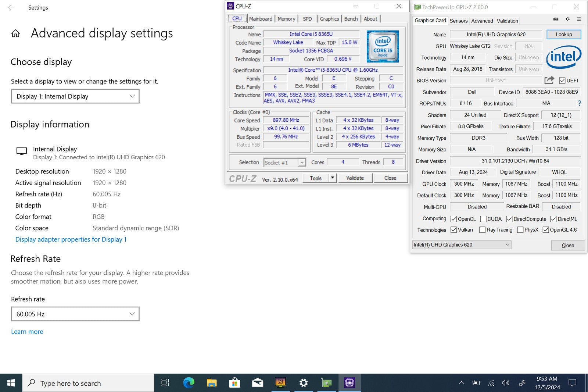588x392 pixels.
Task: Click the Bus Interface question mark
Action: 579,103
